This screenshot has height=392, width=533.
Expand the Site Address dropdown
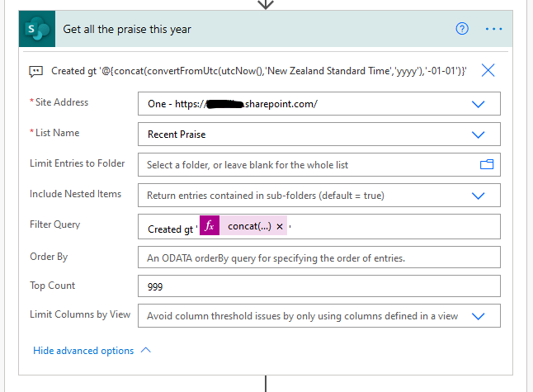click(x=478, y=104)
